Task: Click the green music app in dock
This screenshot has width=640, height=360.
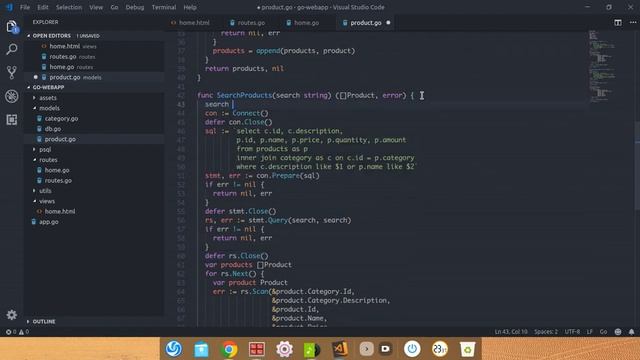Action: click(x=312, y=349)
